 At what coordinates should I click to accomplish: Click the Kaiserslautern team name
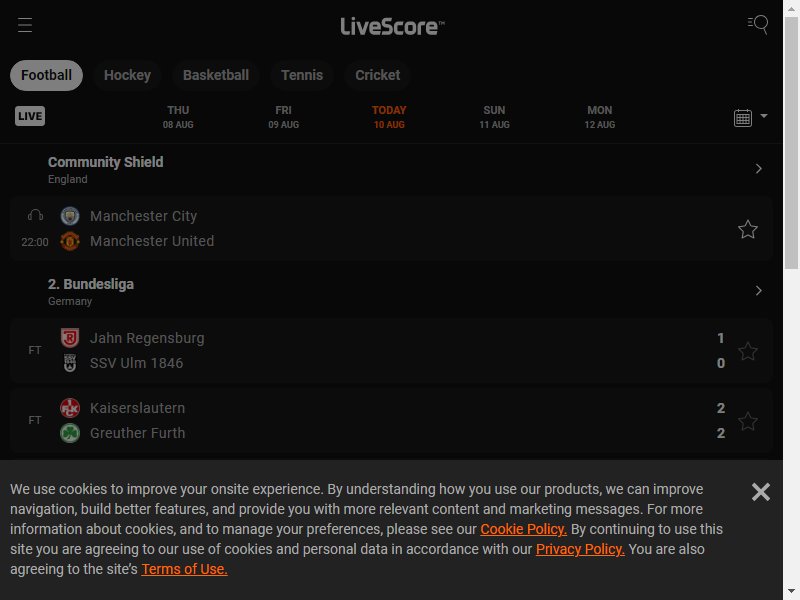pos(137,408)
